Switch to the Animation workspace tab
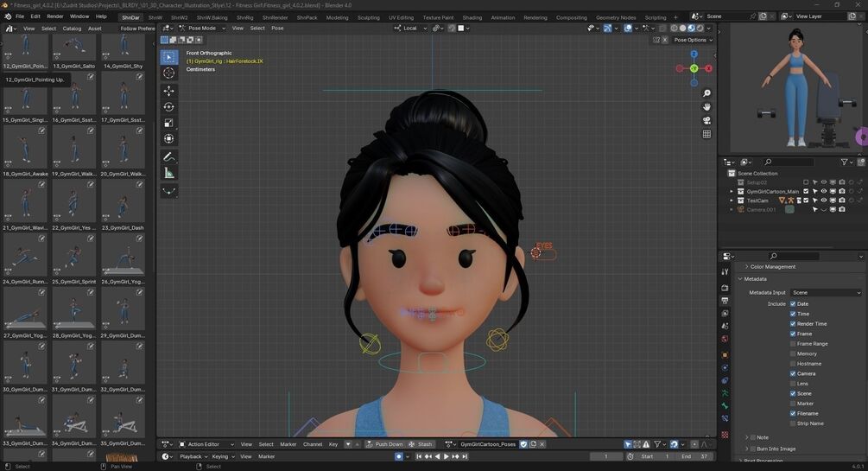The width and height of the screenshot is (868, 471). pyautogui.click(x=503, y=18)
